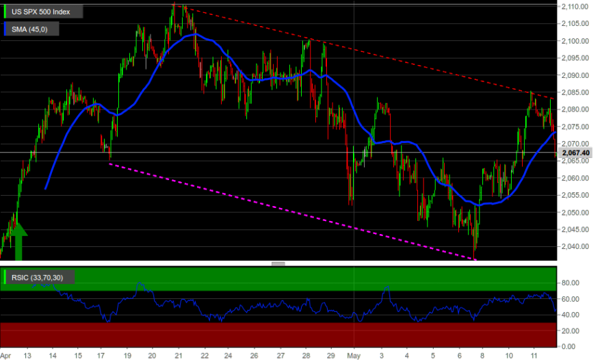Select the RSIC (33,70,30) indicator label
The height and width of the screenshot is (364, 602).
pyautogui.click(x=37, y=278)
